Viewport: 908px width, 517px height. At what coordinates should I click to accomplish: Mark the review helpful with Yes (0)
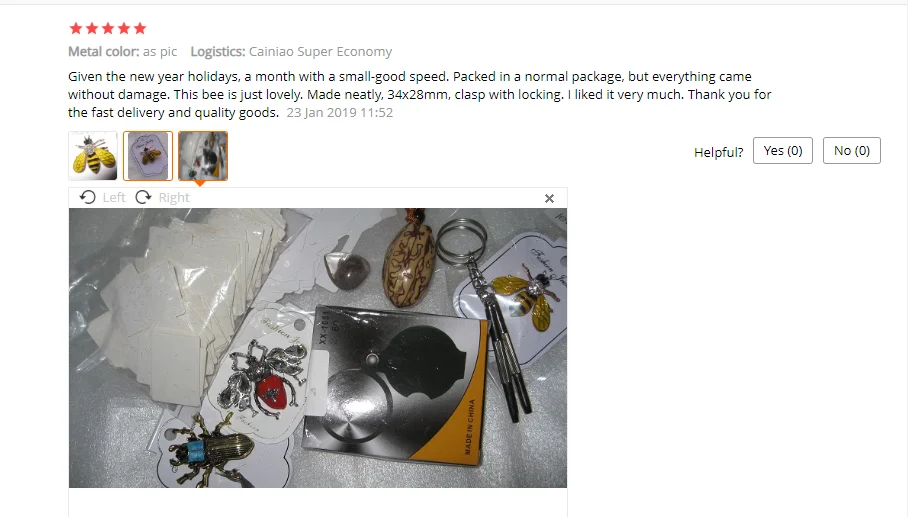point(782,151)
